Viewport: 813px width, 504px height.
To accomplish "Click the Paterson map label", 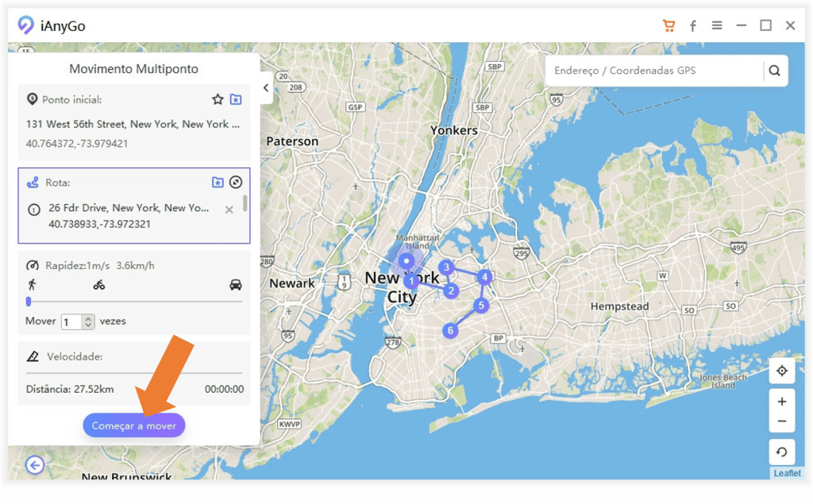I will (292, 141).
